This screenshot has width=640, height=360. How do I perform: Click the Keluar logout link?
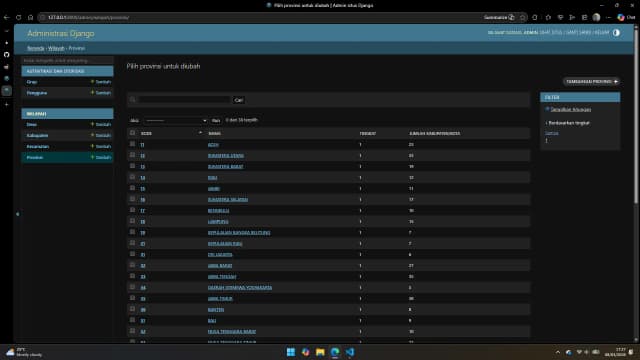[x=601, y=33]
